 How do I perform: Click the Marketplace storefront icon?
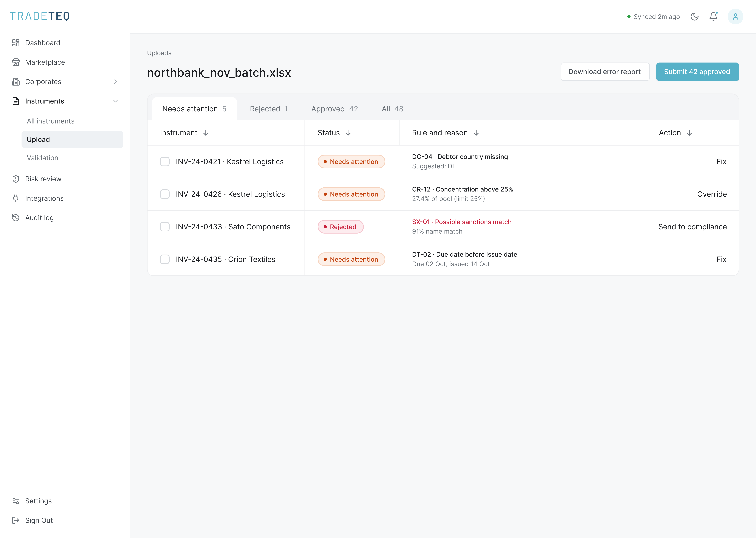coord(16,62)
